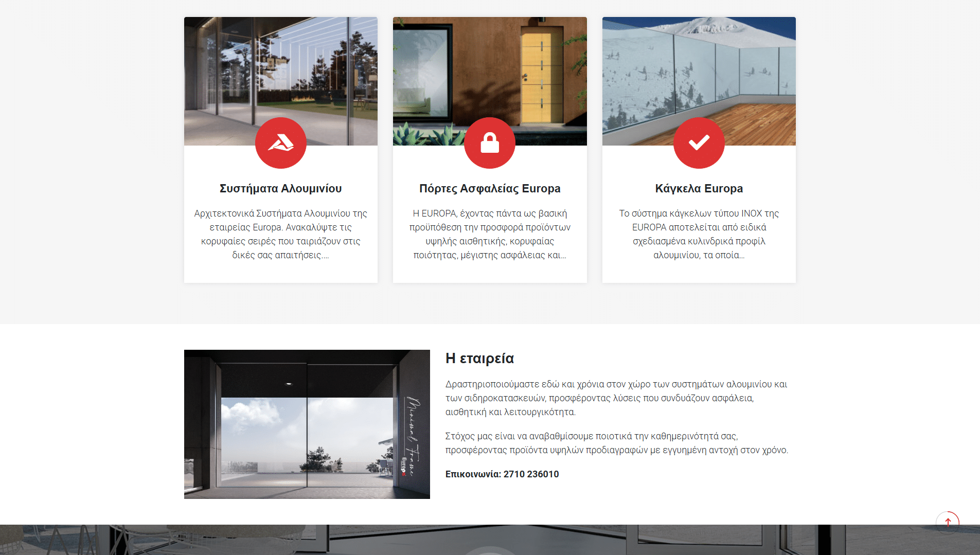Screen dimensions: 980x555
Task: Click the security doors description starting Η EUROPA
Action: (x=489, y=234)
